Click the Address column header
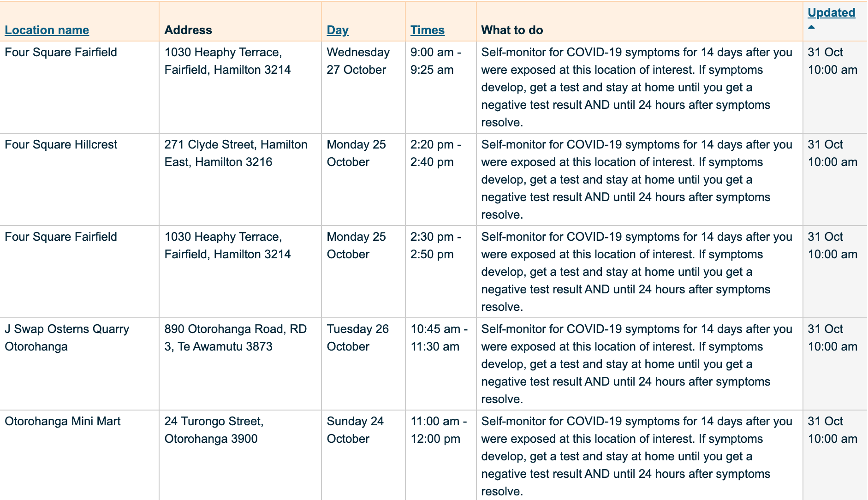Screen dimensions: 868x500 (188, 30)
